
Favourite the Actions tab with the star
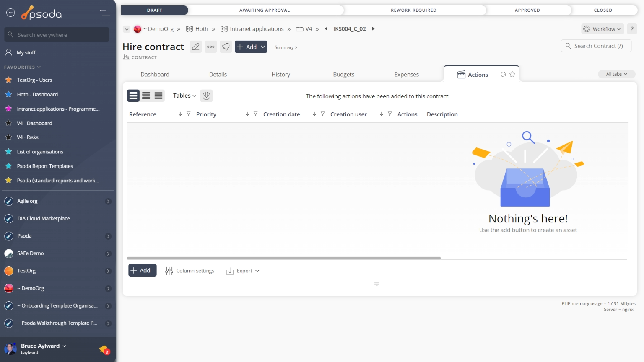pyautogui.click(x=512, y=75)
